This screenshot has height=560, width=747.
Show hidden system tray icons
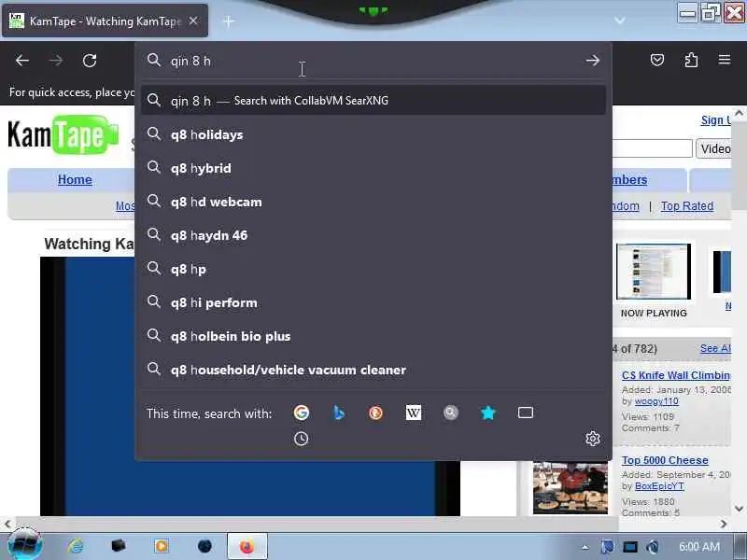tap(585, 547)
